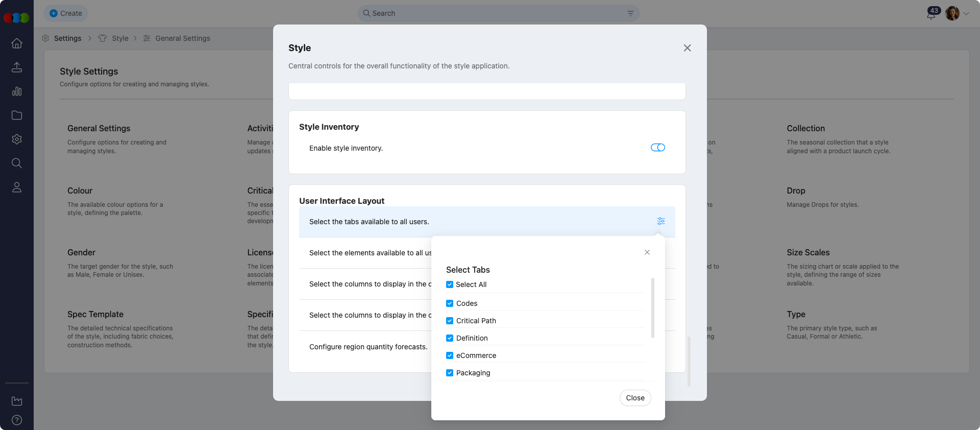
Task: Click the General Settings breadcrumb sliders icon
Action: click(x=146, y=38)
